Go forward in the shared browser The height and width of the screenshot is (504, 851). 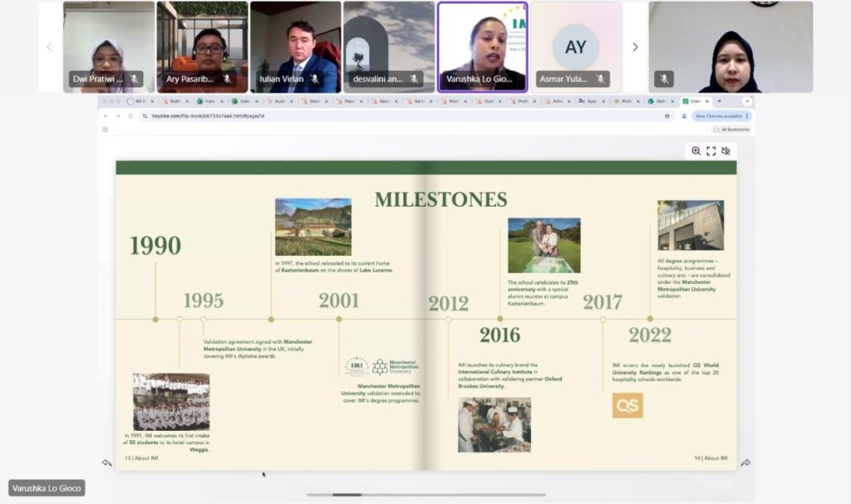point(118,116)
